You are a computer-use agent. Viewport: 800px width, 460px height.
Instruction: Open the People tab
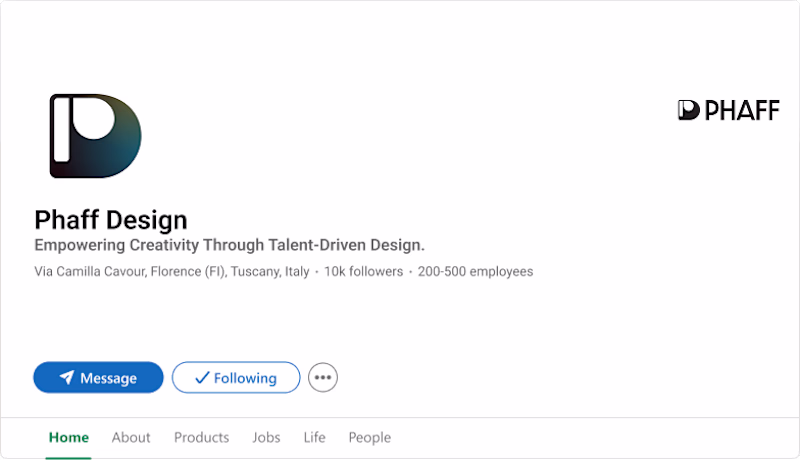click(369, 437)
